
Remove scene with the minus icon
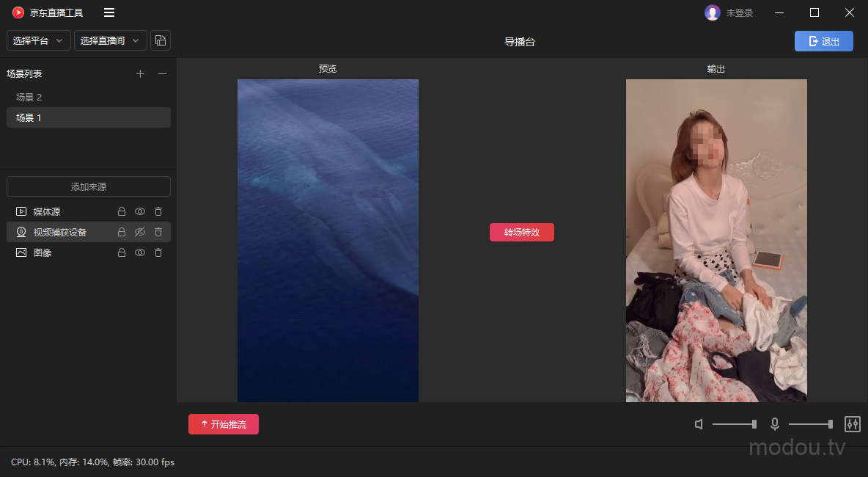(x=163, y=73)
